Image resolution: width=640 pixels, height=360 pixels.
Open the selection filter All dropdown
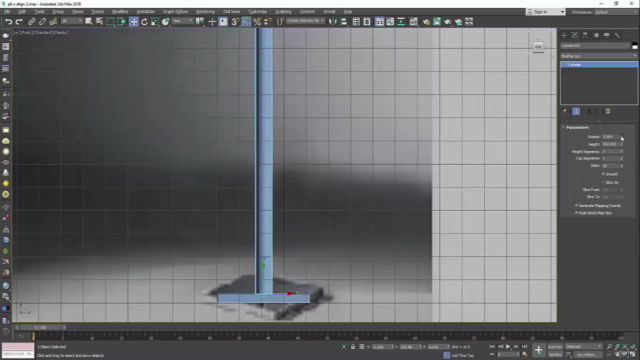71,21
